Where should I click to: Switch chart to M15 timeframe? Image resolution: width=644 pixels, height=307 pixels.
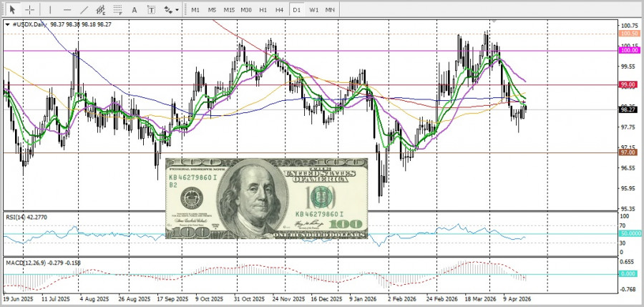coord(229,10)
